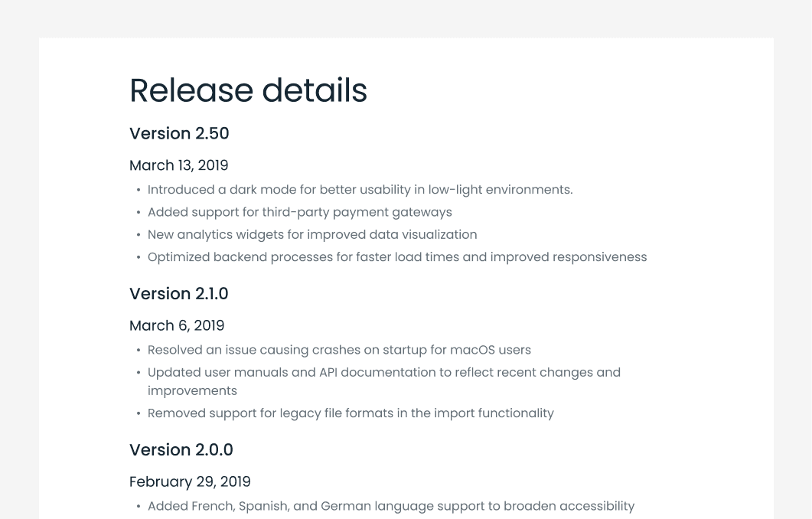Select the Version 2.50 heading
The image size is (812, 519).
tap(179, 134)
